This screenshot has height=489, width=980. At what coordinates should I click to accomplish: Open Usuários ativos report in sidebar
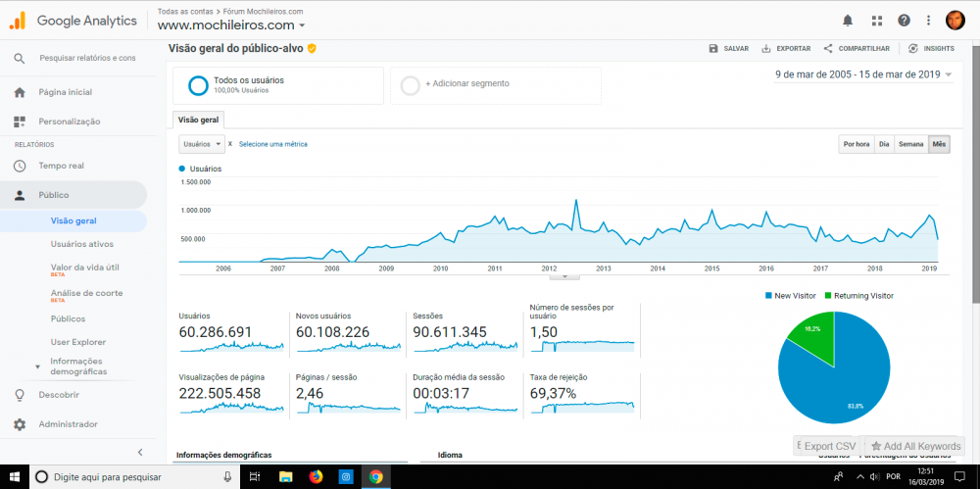[82, 244]
